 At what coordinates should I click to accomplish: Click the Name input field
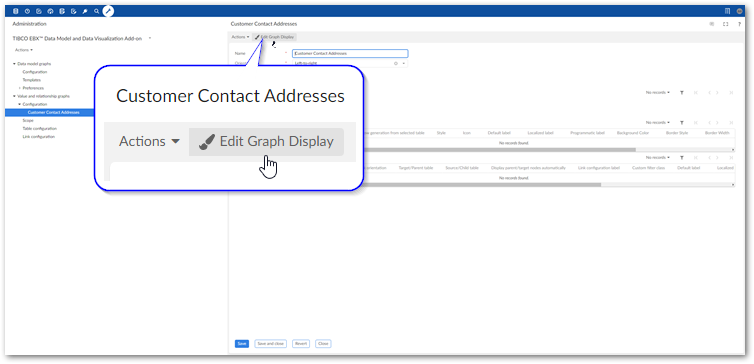pos(350,53)
